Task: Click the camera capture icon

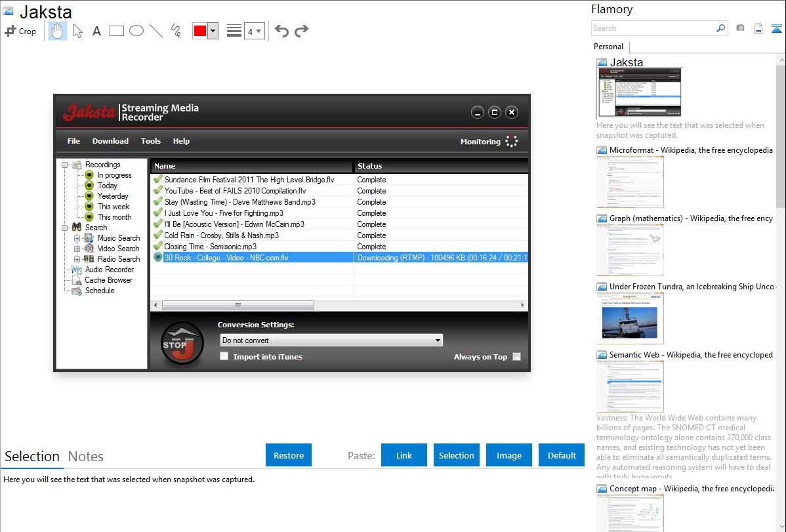Action: point(740,28)
